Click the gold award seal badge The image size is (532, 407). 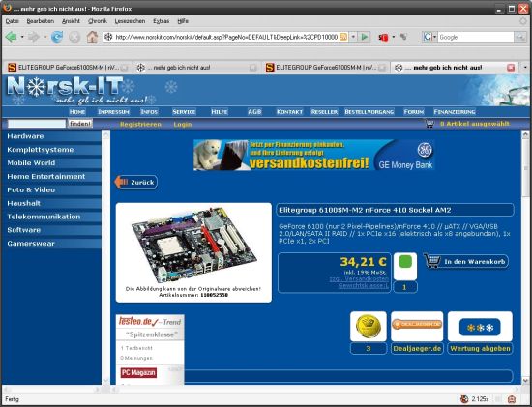[x=369, y=327]
